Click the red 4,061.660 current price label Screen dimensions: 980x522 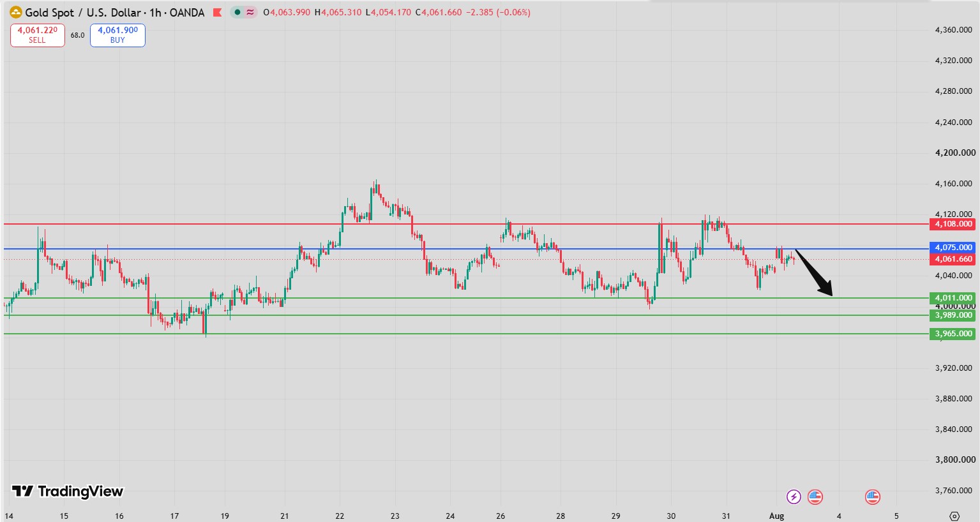point(953,259)
